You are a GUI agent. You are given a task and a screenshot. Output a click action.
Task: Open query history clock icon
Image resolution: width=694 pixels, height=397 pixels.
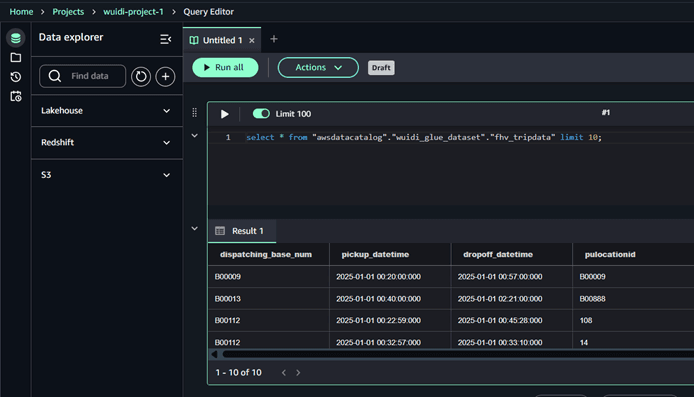[x=15, y=77]
